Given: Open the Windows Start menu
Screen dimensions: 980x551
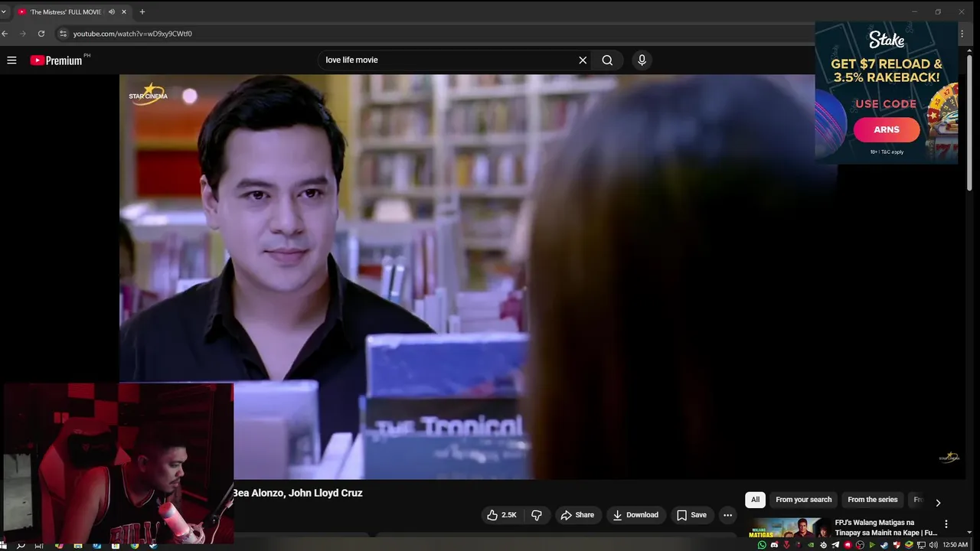Looking at the screenshot, I should tap(3, 546).
